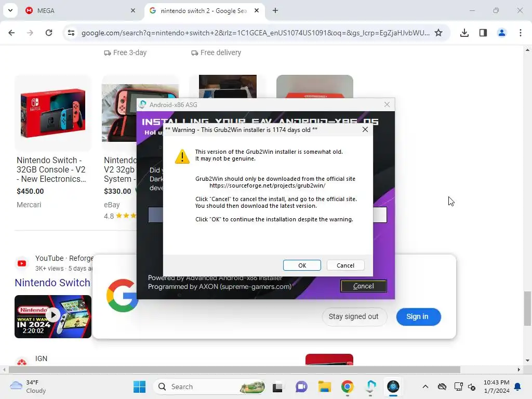Click the network status tray icon
This screenshot has height=399, width=532.
pyautogui.click(x=458, y=387)
